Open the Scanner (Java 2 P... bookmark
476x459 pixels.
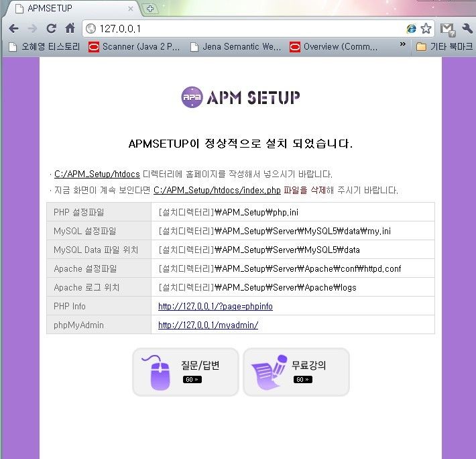click(x=134, y=46)
